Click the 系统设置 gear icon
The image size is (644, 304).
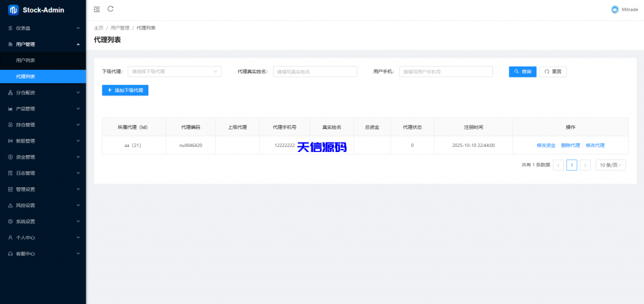pos(10,222)
